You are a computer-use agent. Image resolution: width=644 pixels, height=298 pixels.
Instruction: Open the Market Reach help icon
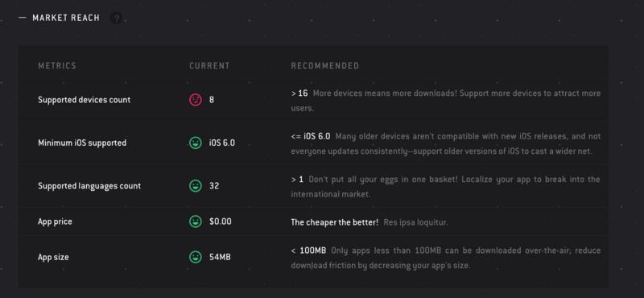(x=117, y=18)
